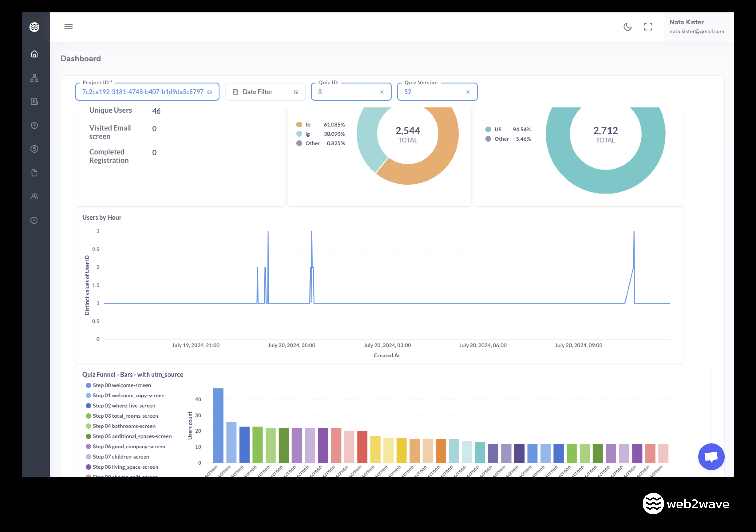Open the users sidebar icon
The image size is (756, 532).
(x=34, y=197)
